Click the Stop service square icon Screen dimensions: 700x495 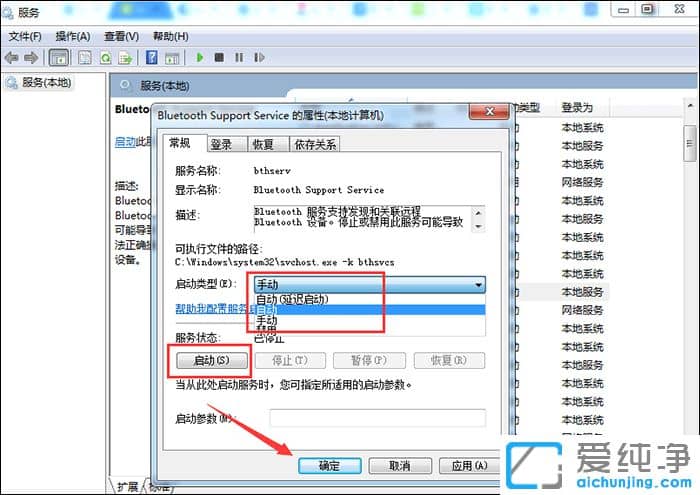[x=219, y=58]
